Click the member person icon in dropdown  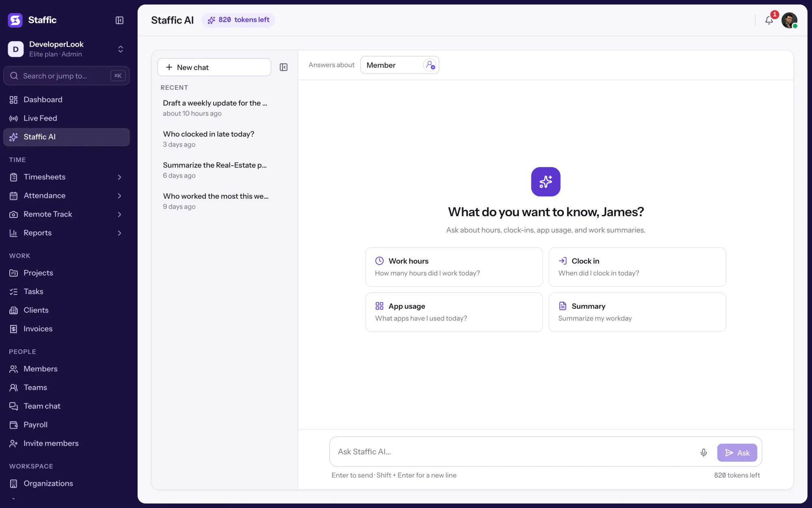coord(430,65)
